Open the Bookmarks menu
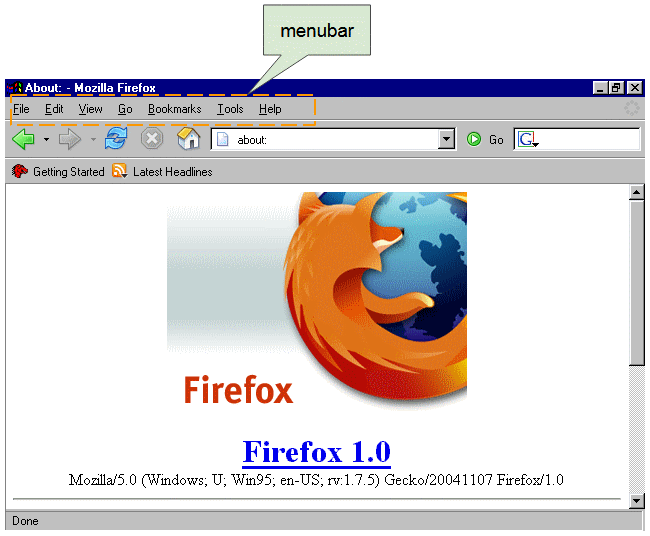 [x=175, y=109]
